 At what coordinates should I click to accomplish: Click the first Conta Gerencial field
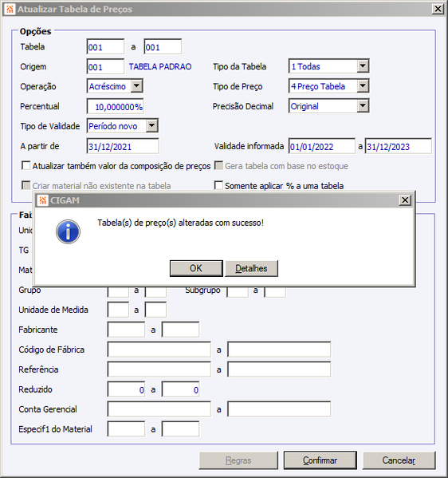pos(159,409)
